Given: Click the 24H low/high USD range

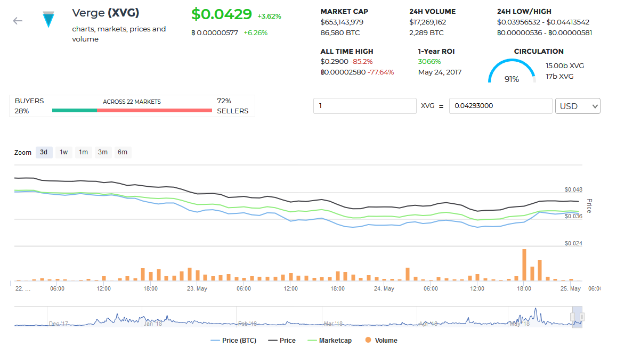Looking at the screenshot, I should 543,22.
